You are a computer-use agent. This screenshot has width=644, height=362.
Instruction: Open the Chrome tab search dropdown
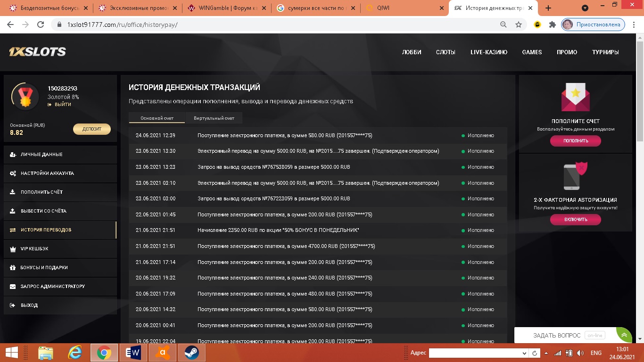[585, 8]
